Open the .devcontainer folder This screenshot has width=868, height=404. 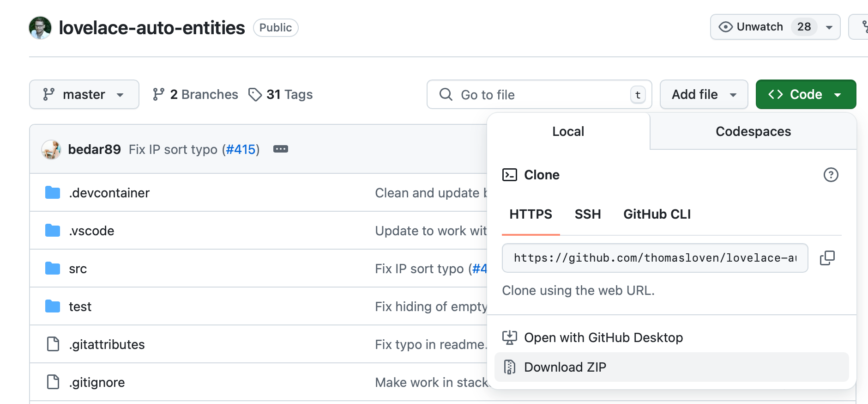click(x=109, y=193)
